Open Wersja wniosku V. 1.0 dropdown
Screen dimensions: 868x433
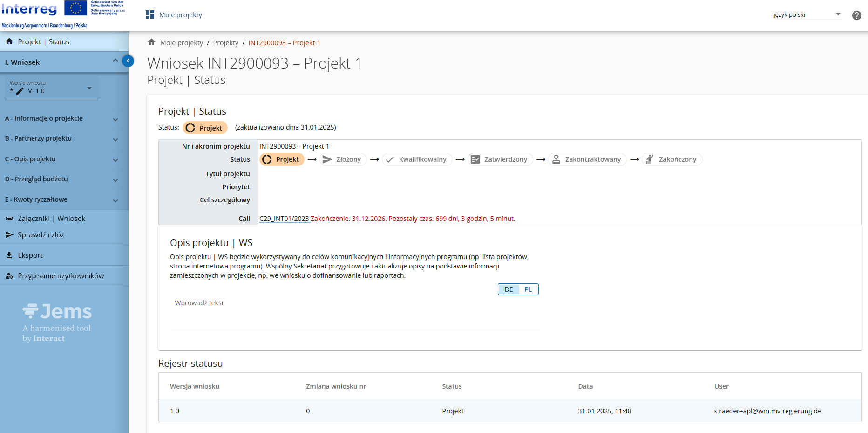click(x=51, y=89)
